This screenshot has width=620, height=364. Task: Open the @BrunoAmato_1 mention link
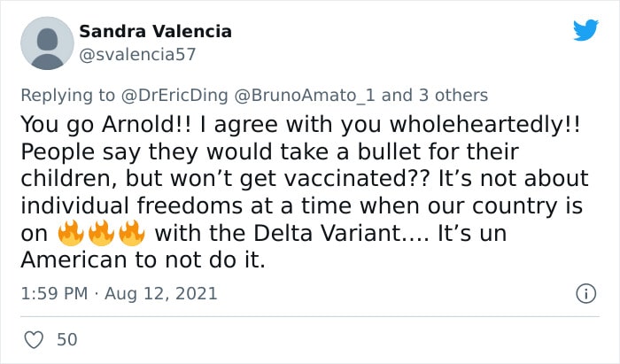(305, 96)
